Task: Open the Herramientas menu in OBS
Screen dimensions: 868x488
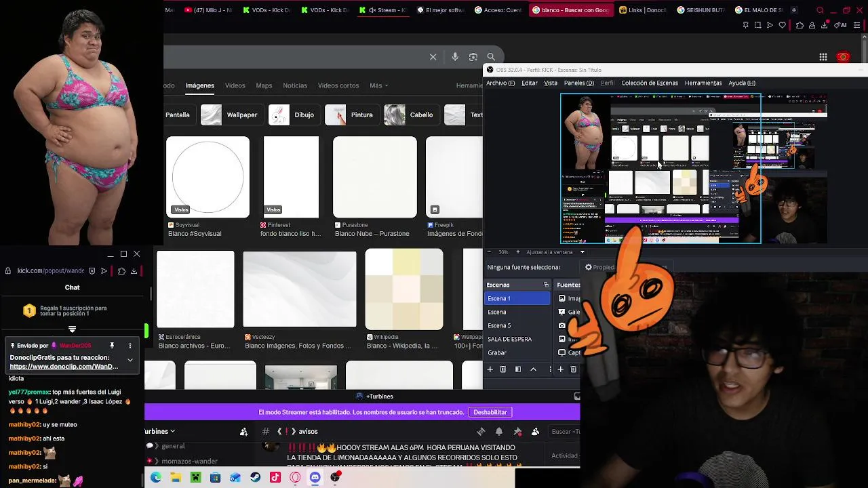Action: coord(703,83)
